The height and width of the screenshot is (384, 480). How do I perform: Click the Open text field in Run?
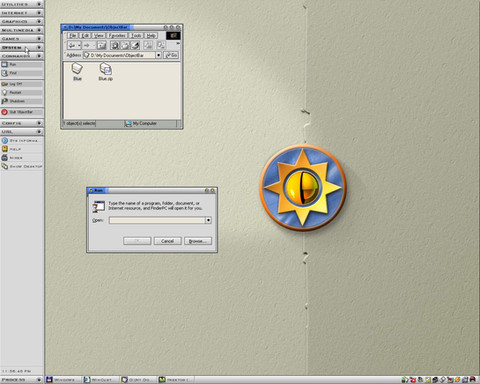click(157, 220)
